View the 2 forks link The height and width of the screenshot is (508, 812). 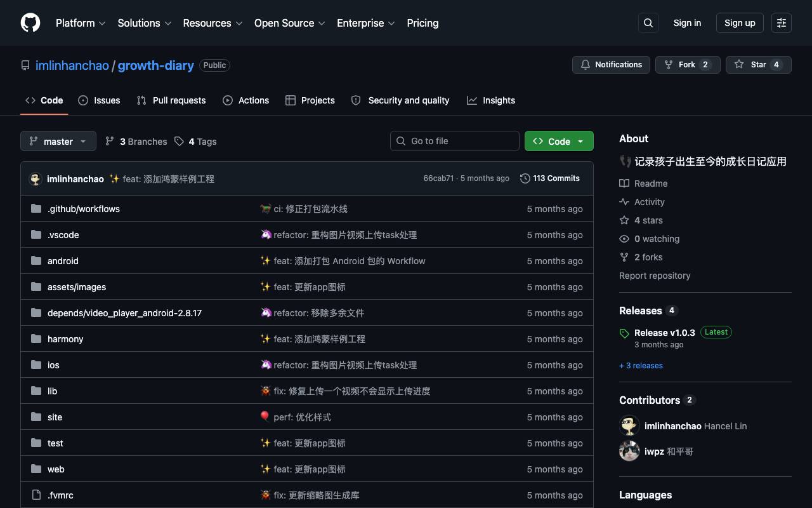(641, 257)
